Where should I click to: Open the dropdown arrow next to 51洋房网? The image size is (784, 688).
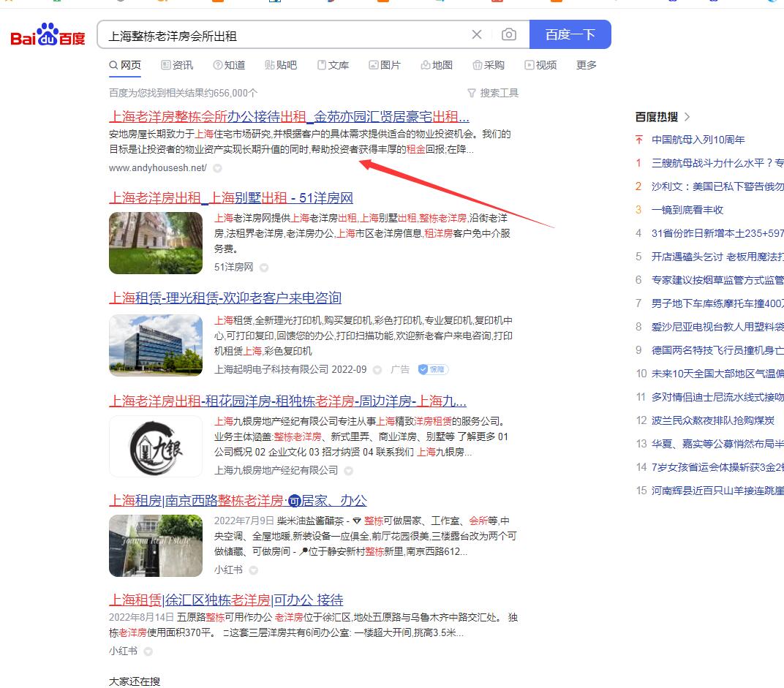[264, 268]
